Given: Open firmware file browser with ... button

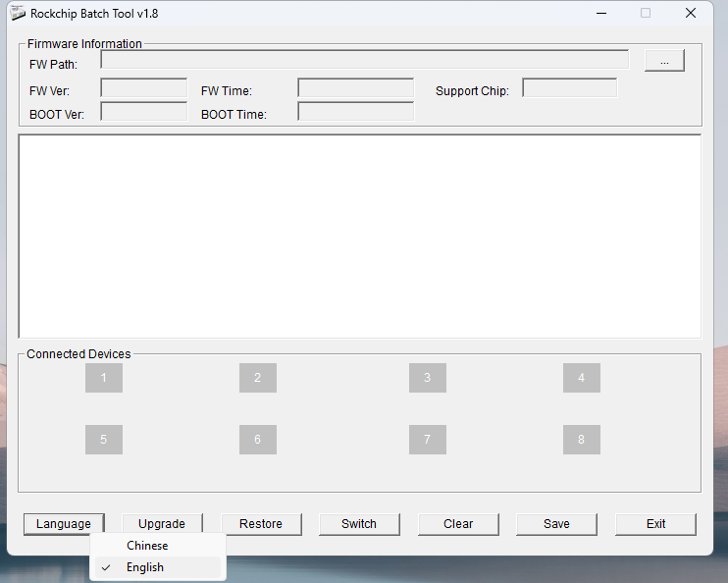Looking at the screenshot, I should point(664,61).
